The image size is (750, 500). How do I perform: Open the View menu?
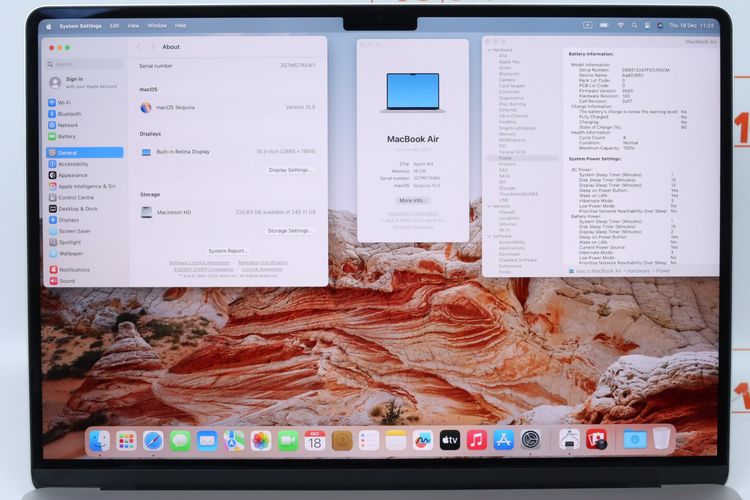pos(133,26)
